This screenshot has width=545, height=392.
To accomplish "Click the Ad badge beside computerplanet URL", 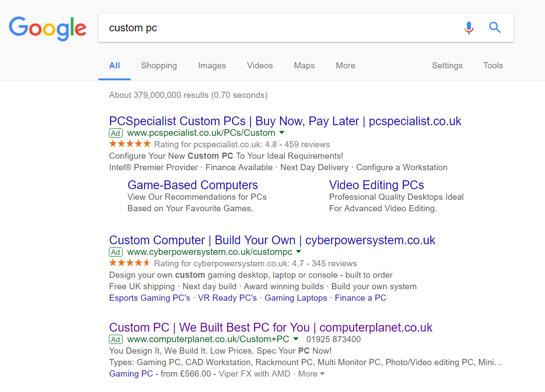I will [x=116, y=340].
